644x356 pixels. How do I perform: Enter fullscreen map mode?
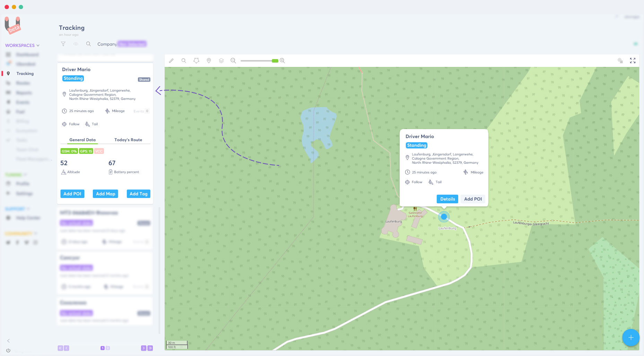(x=633, y=60)
